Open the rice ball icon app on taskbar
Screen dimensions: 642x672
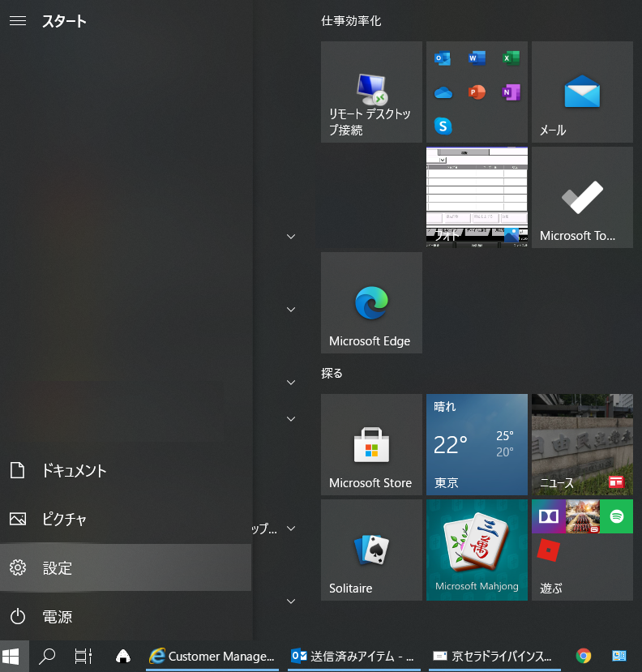tap(123, 656)
